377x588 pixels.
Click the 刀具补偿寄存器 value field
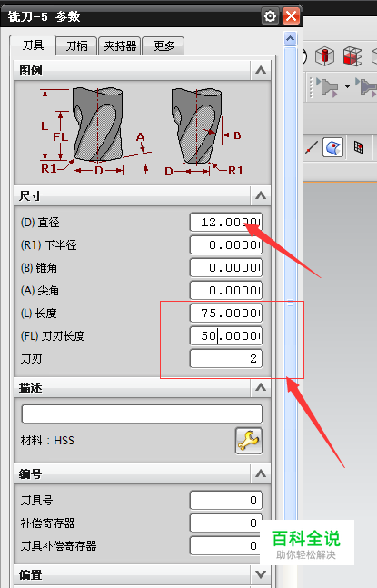coord(226,545)
